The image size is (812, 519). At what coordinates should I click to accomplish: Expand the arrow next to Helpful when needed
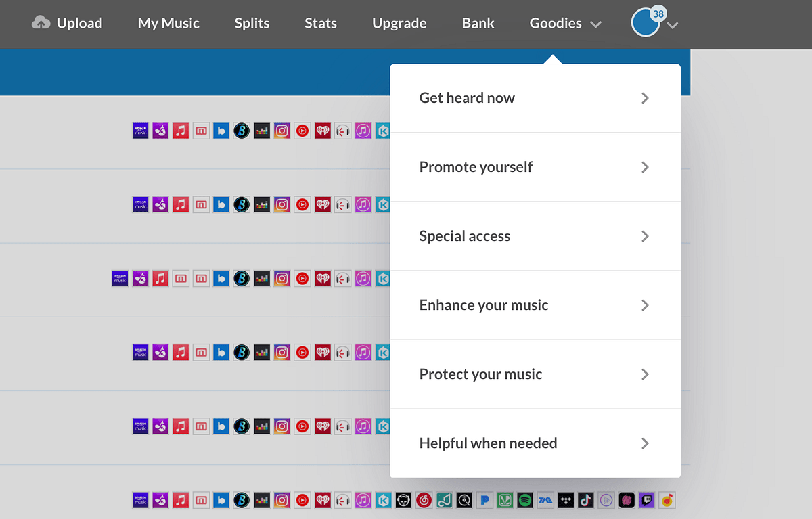[x=645, y=443]
